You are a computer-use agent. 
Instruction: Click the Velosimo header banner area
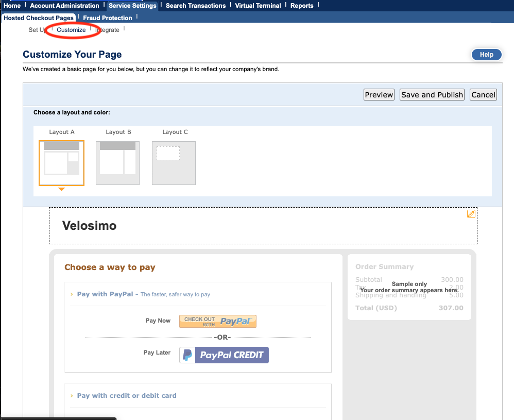click(263, 226)
